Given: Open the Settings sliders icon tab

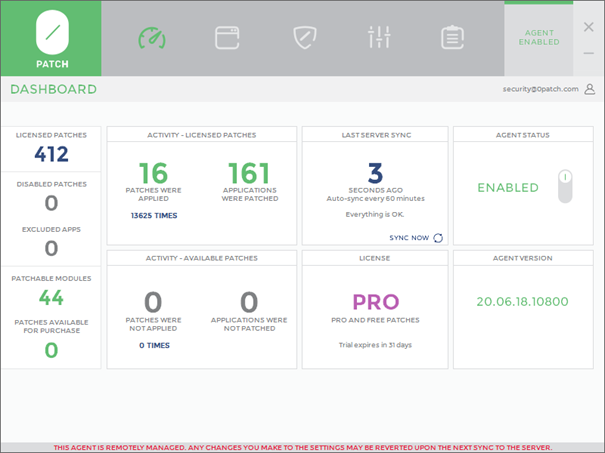Looking at the screenshot, I should pyautogui.click(x=379, y=37).
